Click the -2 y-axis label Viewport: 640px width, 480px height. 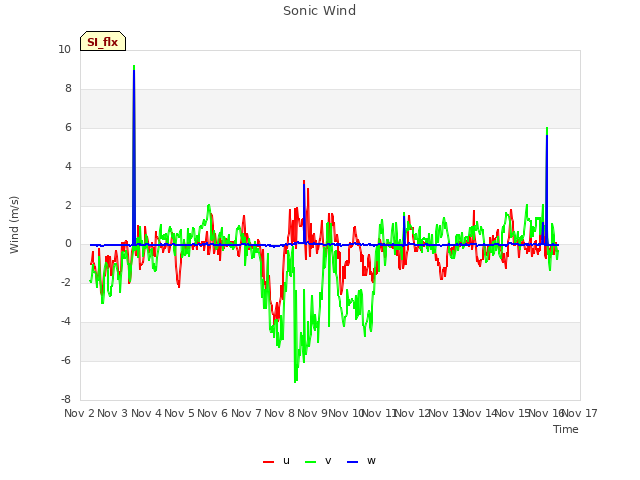[x=66, y=282]
